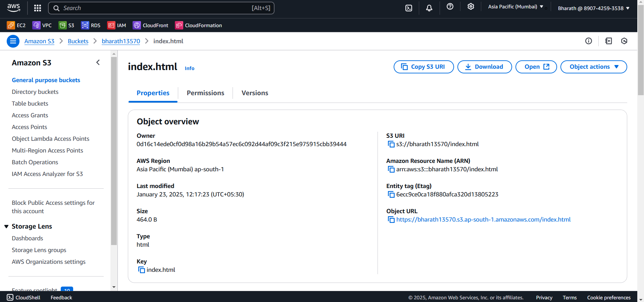This screenshot has width=644, height=302.
Task: Open the Bharath account dropdown
Action: tap(594, 8)
